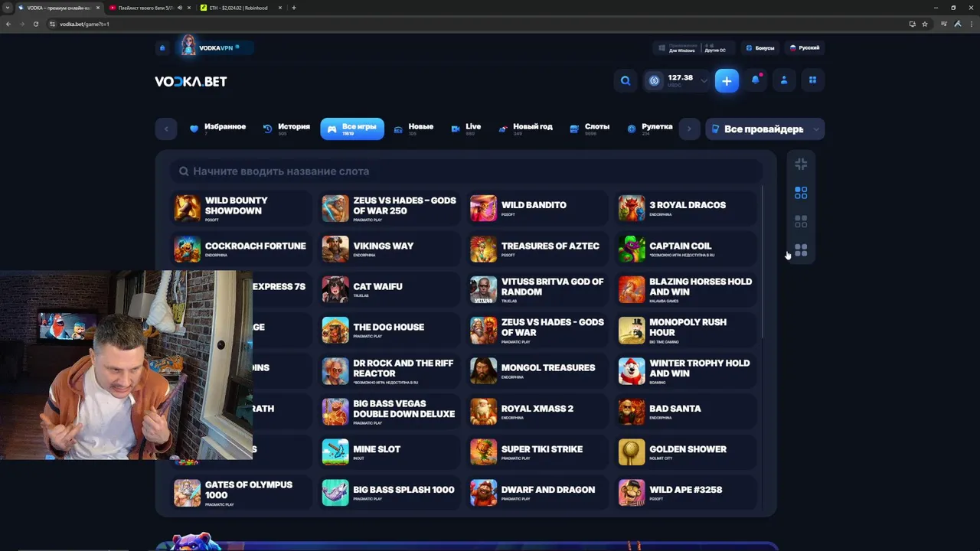The height and width of the screenshot is (551, 980).
Task: Switch to the История category tab
Action: 286,129
